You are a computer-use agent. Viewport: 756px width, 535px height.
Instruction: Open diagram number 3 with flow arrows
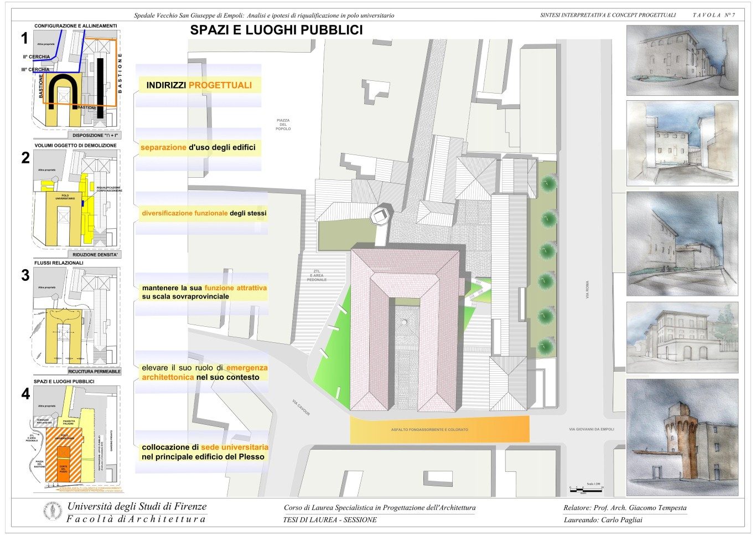click(77, 317)
